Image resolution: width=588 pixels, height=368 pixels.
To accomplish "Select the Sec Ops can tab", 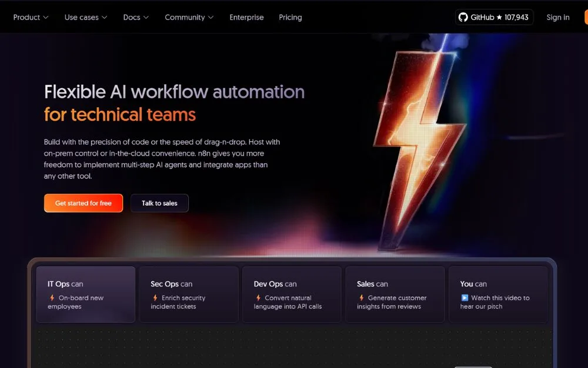I will [189, 294].
